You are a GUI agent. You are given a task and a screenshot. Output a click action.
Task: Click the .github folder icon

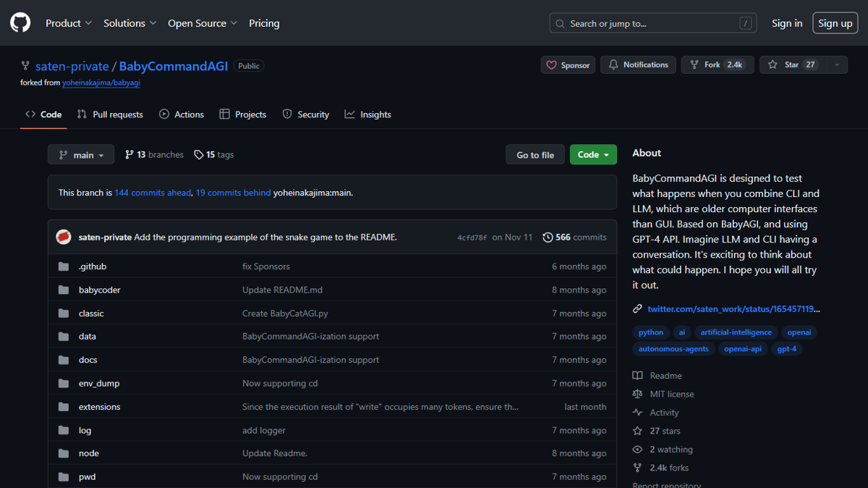click(64, 266)
